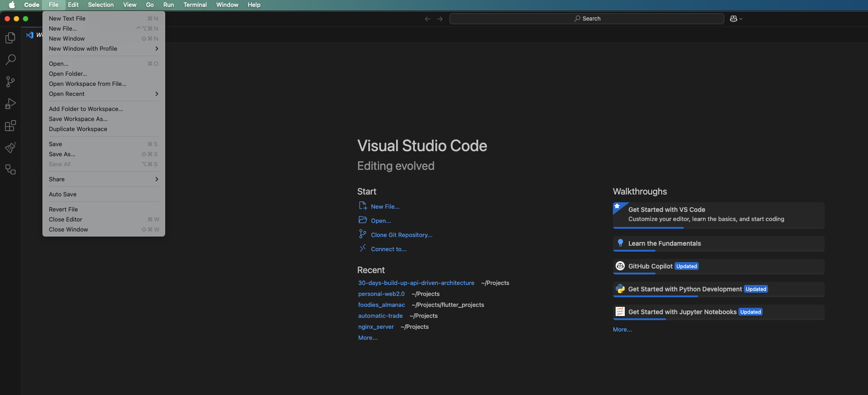Open recent project foodies_almanac
Viewport: 868px width, 395px height.
[382, 305]
